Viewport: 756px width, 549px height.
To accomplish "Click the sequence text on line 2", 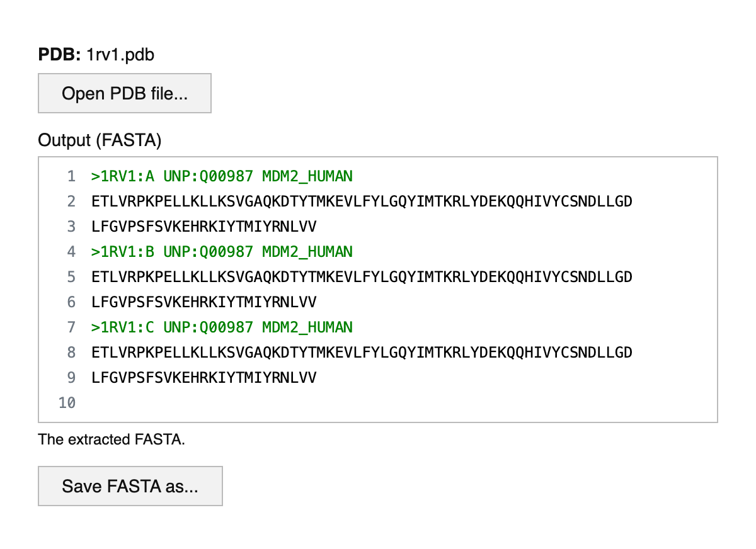I will click(362, 201).
